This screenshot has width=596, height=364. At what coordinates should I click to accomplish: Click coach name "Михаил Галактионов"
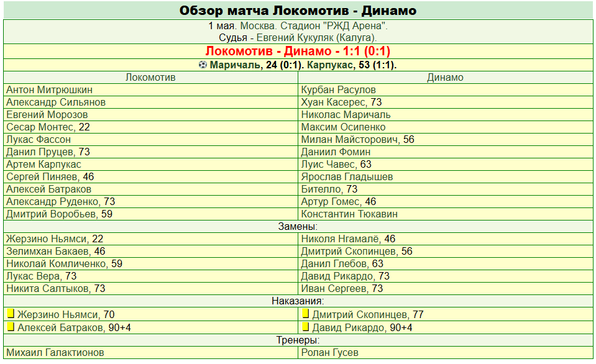pos(55,353)
